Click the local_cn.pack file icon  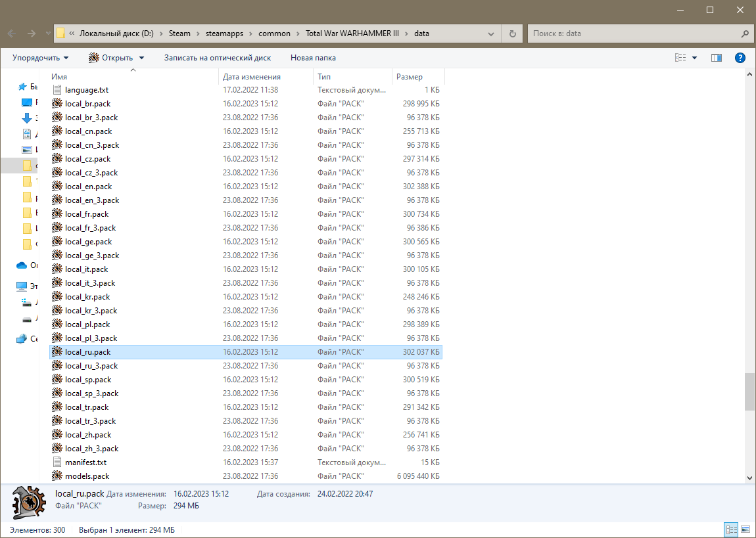[x=57, y=131]
